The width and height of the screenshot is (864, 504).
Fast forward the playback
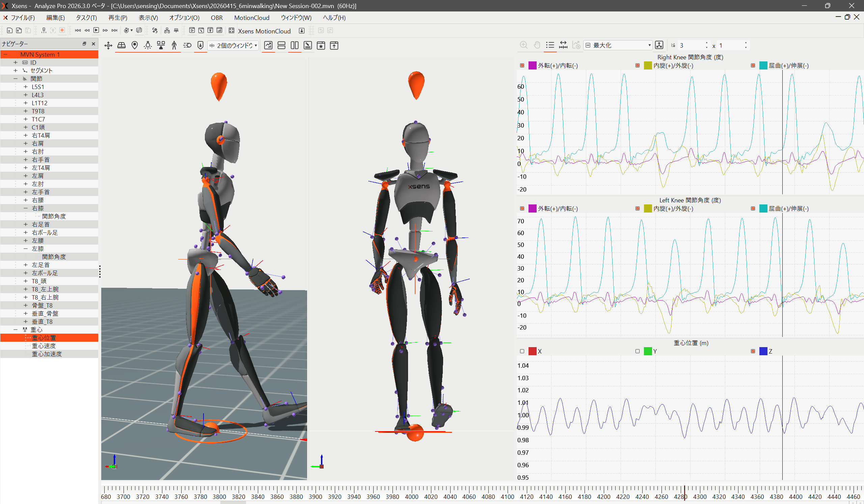pyautogui.click(x=105, y=30)
